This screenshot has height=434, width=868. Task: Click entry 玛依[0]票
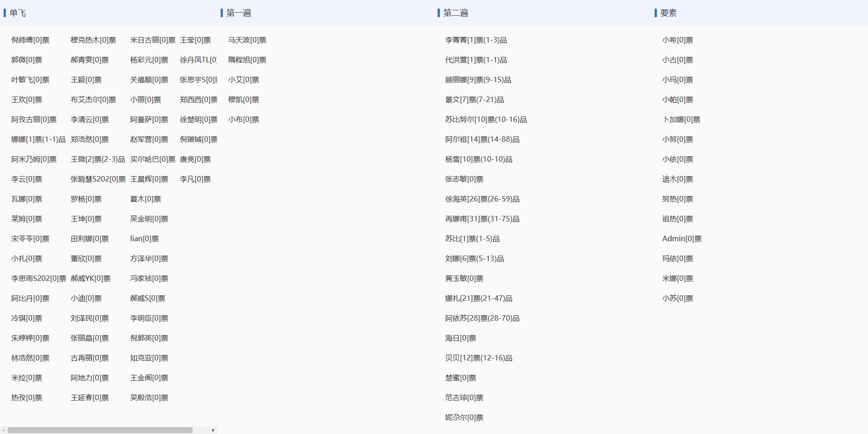click(678, 259)
